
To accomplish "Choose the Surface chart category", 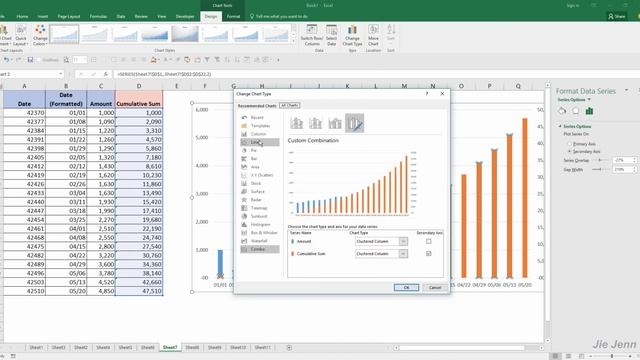I will (x=260, y=191).
